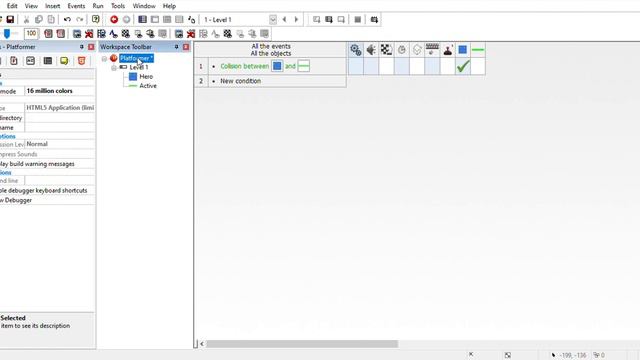Click the HTML5 Application build type value
This screenshot has height=360, width=640.
pyautogui.click(x=60, y=108)
